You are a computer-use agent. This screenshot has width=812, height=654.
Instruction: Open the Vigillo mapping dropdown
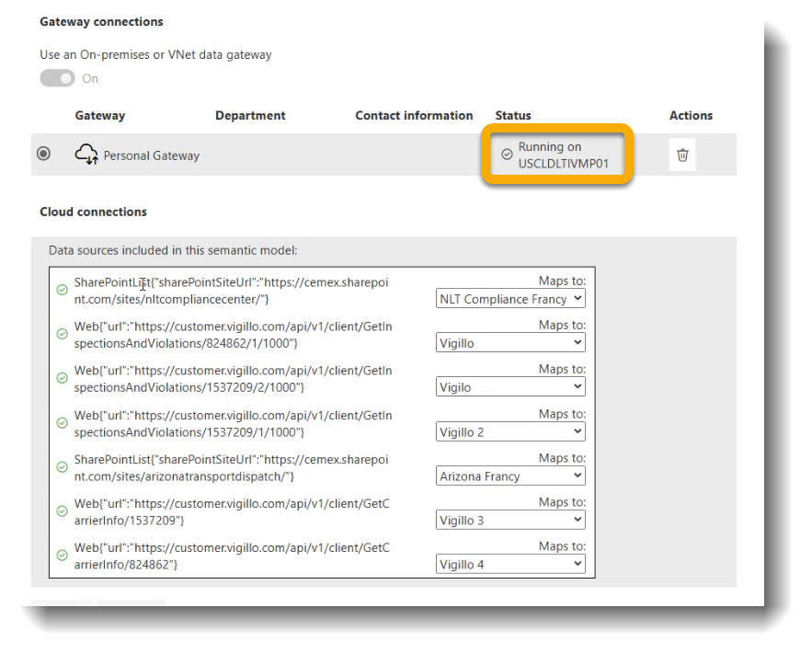pos(510,343)
